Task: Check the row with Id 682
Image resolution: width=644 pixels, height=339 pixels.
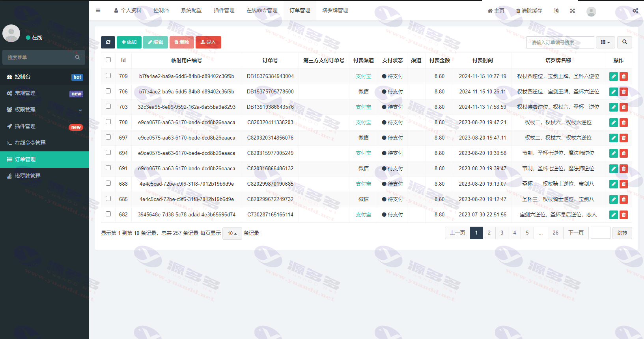Action: pos(108,214)
